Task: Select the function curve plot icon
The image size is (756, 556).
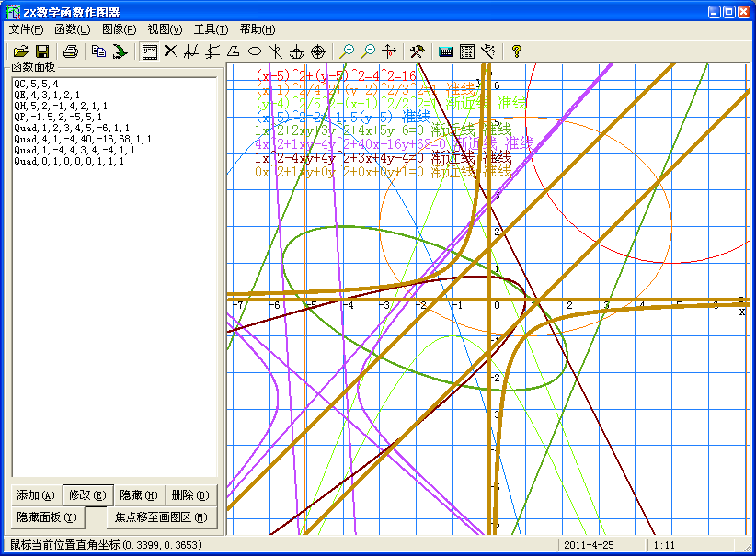Action: [191, 51]
